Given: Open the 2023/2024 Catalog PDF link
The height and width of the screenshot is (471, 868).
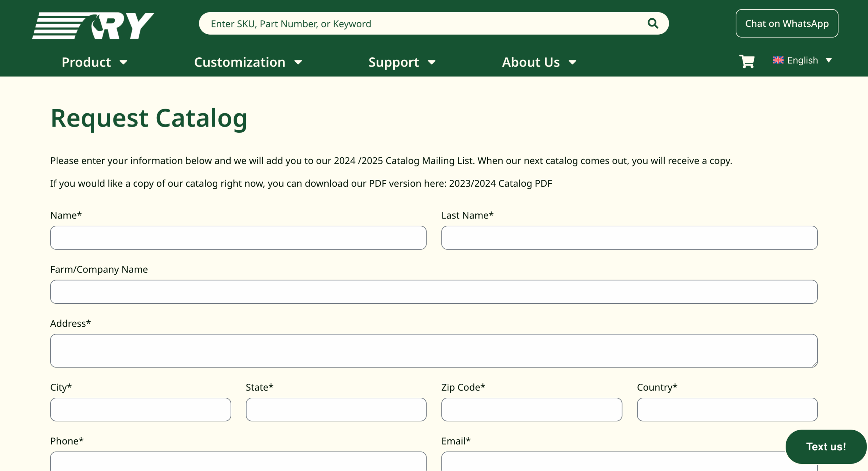Looking at the screenshot, I should coord(500,183).
